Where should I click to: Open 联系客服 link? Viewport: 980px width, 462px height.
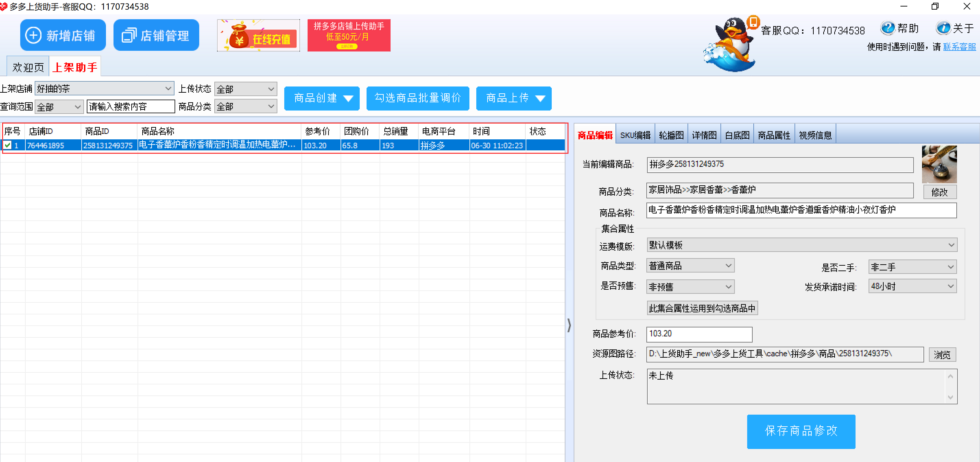pos(959,47)
